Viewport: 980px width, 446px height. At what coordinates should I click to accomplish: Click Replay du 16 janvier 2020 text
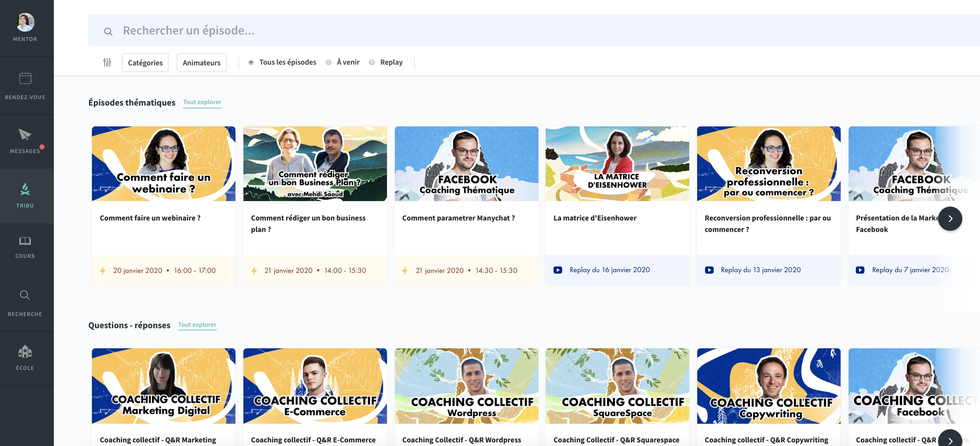click(610, 270)
